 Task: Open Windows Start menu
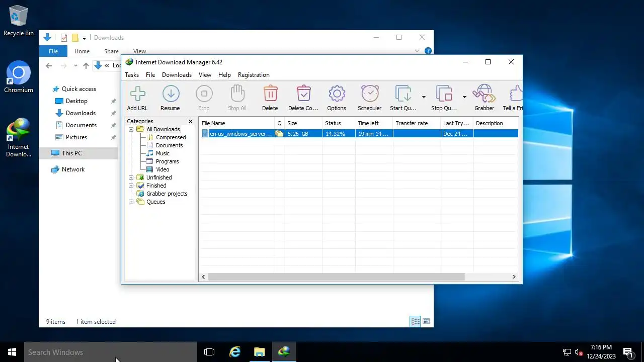[x=12, y=352]
